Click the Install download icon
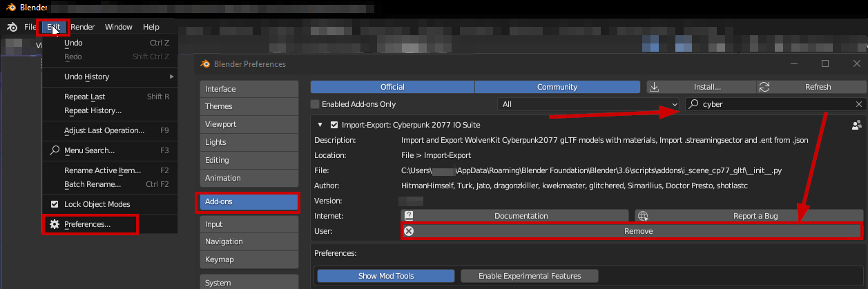This screenshot has height=289, width=868. coord(655,87)
